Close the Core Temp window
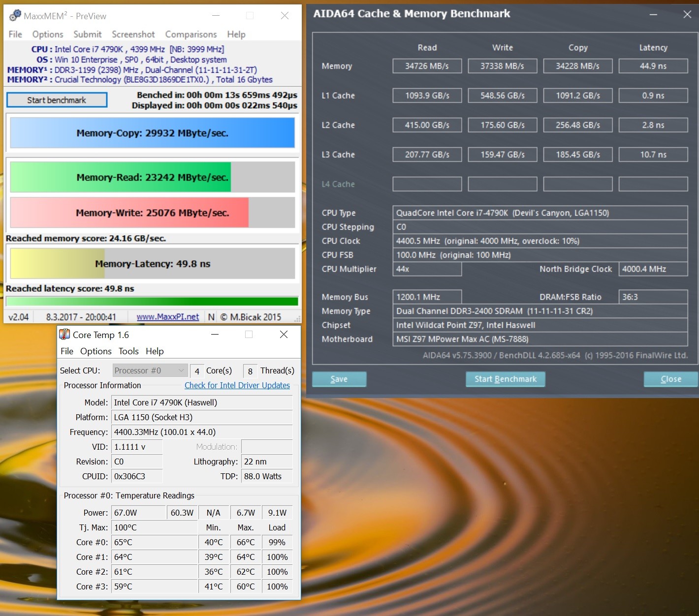 (x=284, y=335)
